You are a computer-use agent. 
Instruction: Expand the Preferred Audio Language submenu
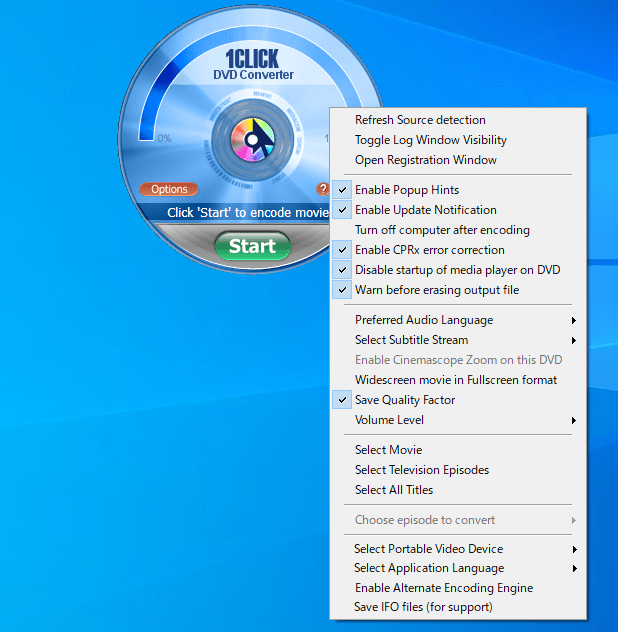458,320
